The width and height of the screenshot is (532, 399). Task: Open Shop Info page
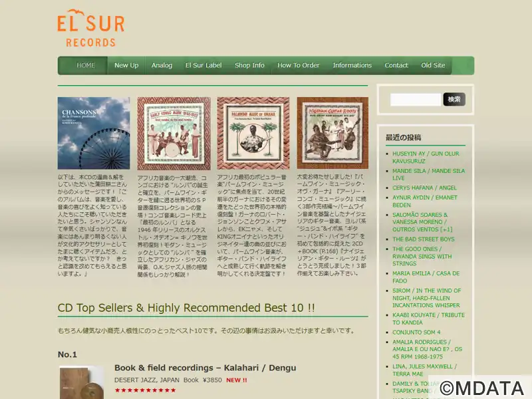pyautogui.click(x=249, y=65)
